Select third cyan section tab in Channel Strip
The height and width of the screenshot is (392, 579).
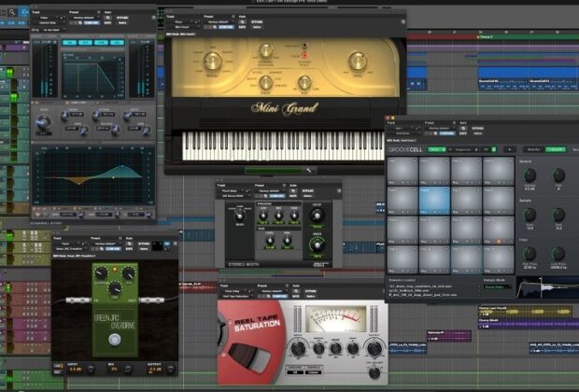tap(101, 43)
